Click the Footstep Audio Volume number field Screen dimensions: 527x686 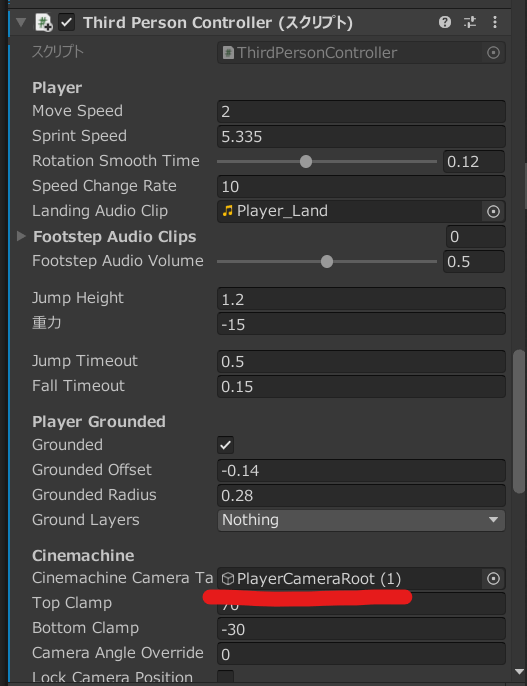click(474, 262)
